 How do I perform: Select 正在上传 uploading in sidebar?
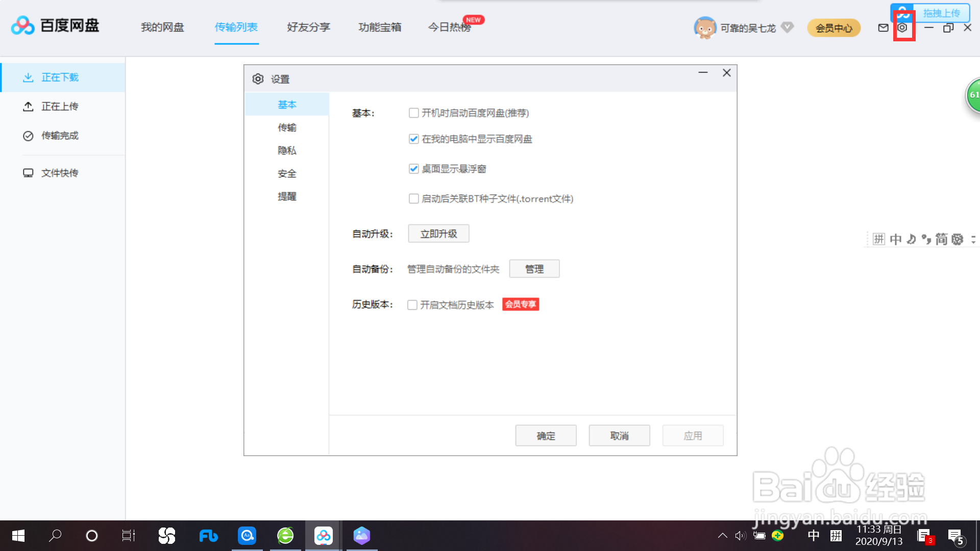(60, 107)
